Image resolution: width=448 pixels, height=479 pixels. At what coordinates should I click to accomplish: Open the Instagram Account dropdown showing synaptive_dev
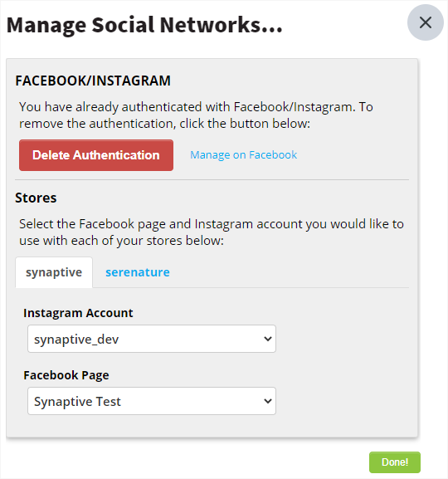[x=152, y=339]
